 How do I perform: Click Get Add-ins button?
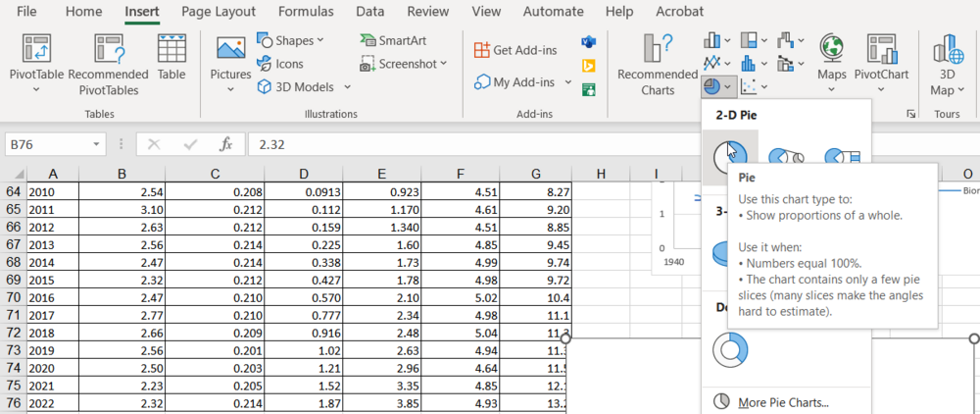point(514,50)
